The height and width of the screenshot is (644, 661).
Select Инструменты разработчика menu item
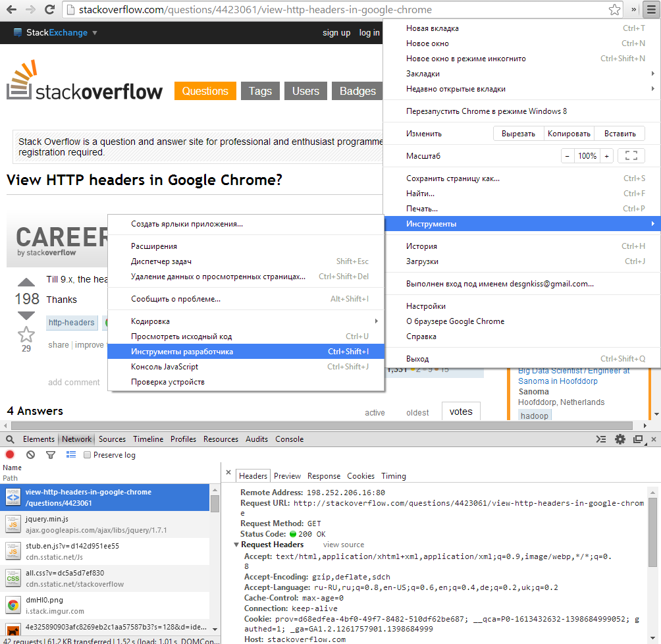246,352
